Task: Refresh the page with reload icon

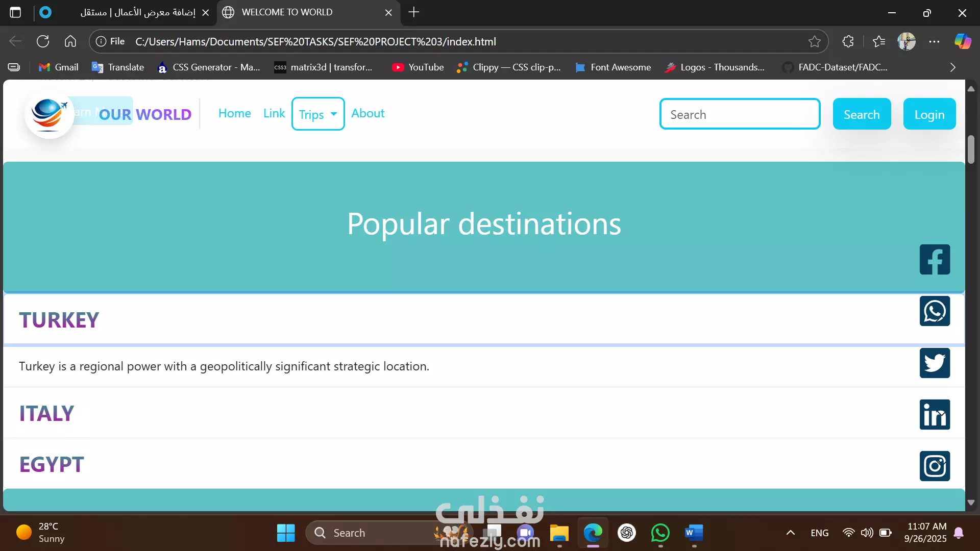Action: [x=43, y=41]
